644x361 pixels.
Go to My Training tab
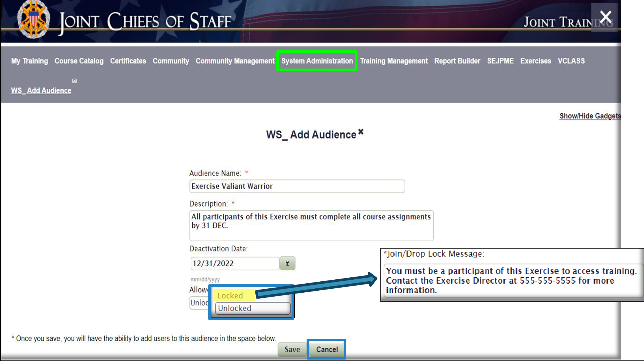click(x=29, y=61)
